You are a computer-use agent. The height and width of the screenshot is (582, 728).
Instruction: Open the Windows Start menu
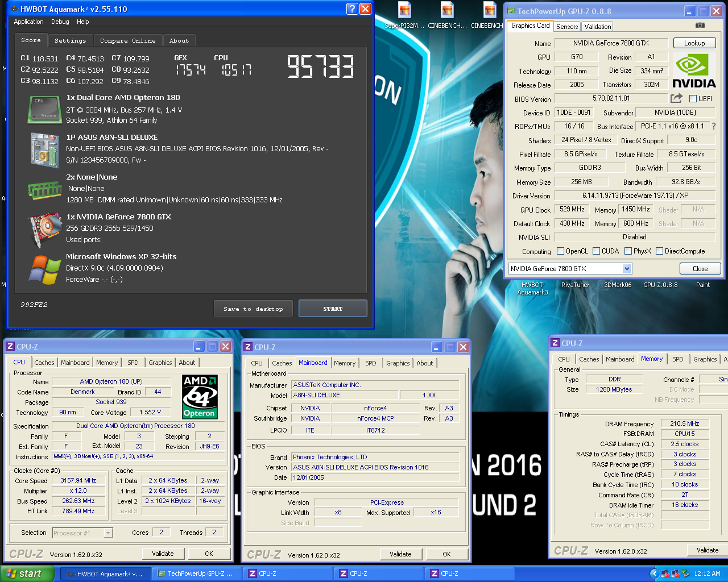pos(27,574)
